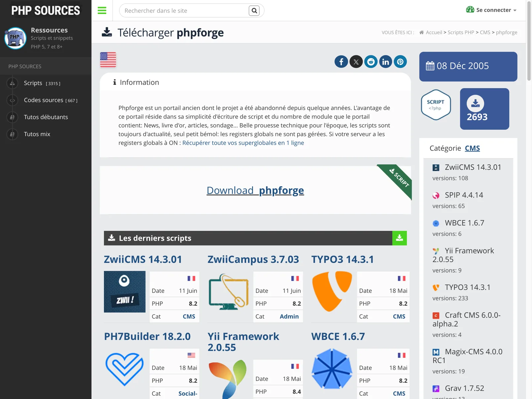Image resolution: width=532 pixels, height=399 pixels.
Task: Click the Tutos débutants sidebar icon
Action: [x=12, y=117]
